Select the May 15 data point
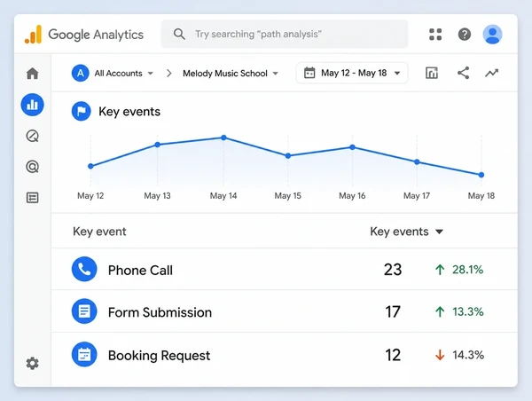The width and height of the screenshot is (532, 401). [x=288, y=156]
